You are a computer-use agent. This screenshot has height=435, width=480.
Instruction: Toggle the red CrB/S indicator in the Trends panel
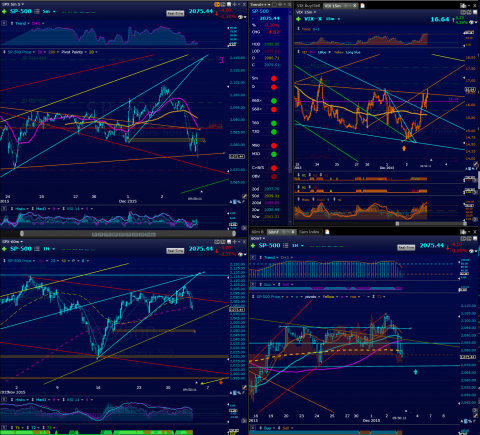[274, 168]
